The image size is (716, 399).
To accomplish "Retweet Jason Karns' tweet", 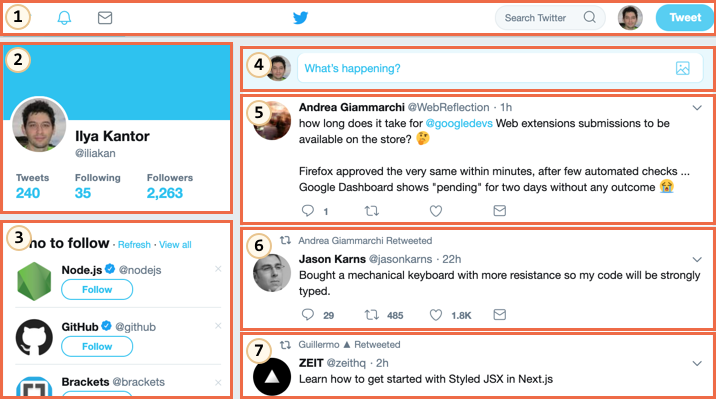I will tap(371, 315).
